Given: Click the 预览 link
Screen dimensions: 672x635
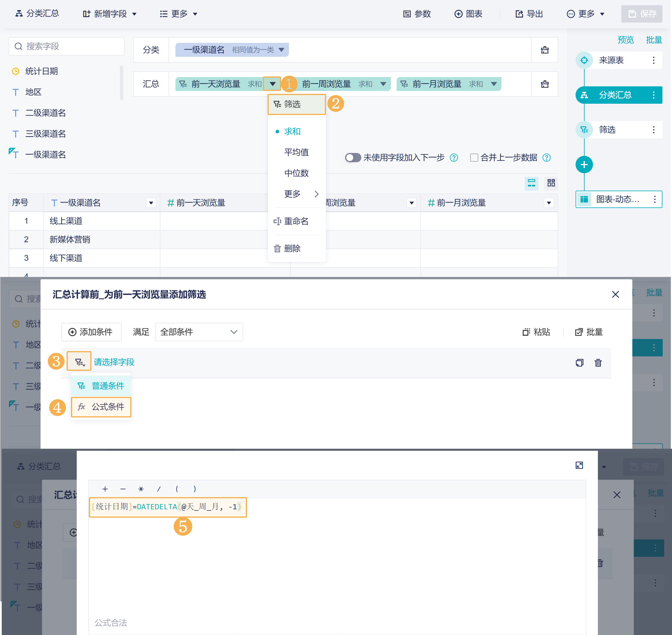Looking at the screenshot, I should 625,40.
